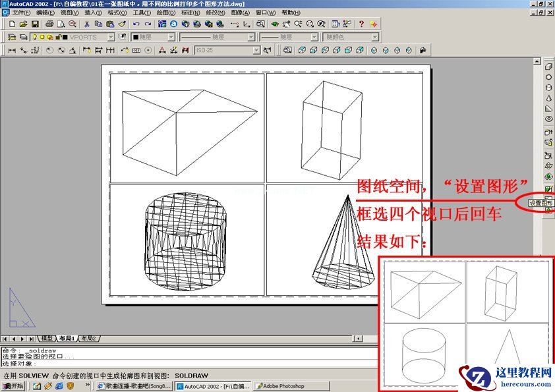Image resolution: width=555 pixels, height=392 pixels.
Task: Open the 帮助(H) menu
Action: tap(291, 13)
